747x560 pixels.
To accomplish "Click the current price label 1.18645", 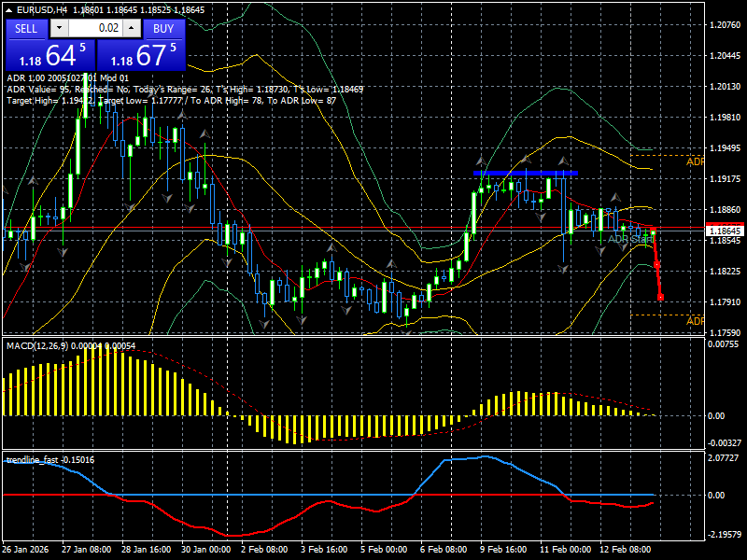I will [726, 231].
